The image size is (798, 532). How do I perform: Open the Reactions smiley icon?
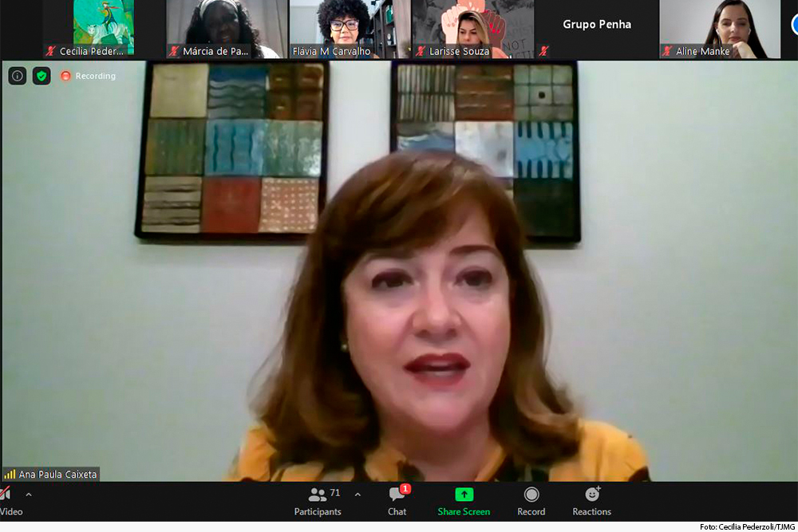(x=592, y=494)
